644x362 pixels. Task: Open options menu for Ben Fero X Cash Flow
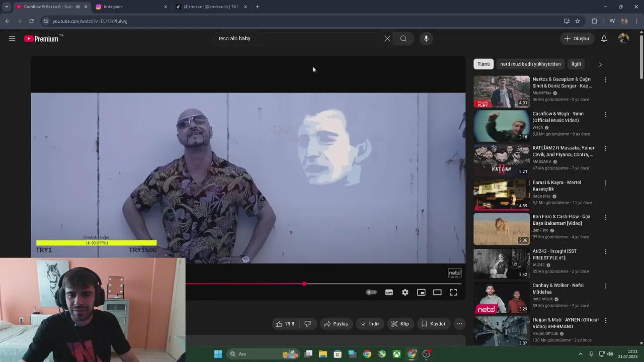pyautogui.click(x=606, y=217)
